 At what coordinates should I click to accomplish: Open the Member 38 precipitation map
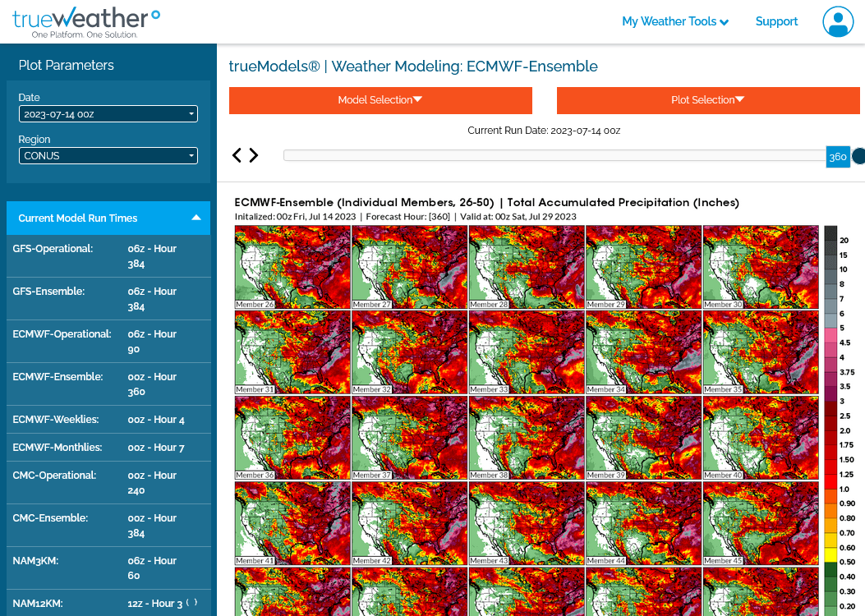point(527,438)
